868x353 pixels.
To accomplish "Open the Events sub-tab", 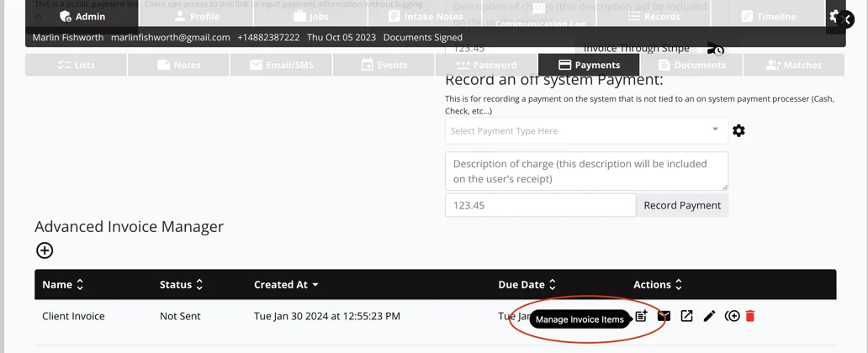I will [x=384, y=65].
